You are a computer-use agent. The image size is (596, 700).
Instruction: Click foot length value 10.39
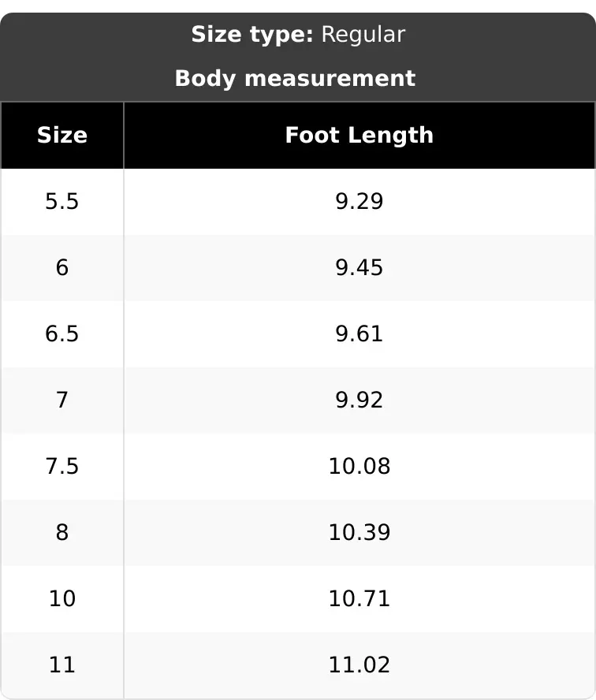(359, 533)
